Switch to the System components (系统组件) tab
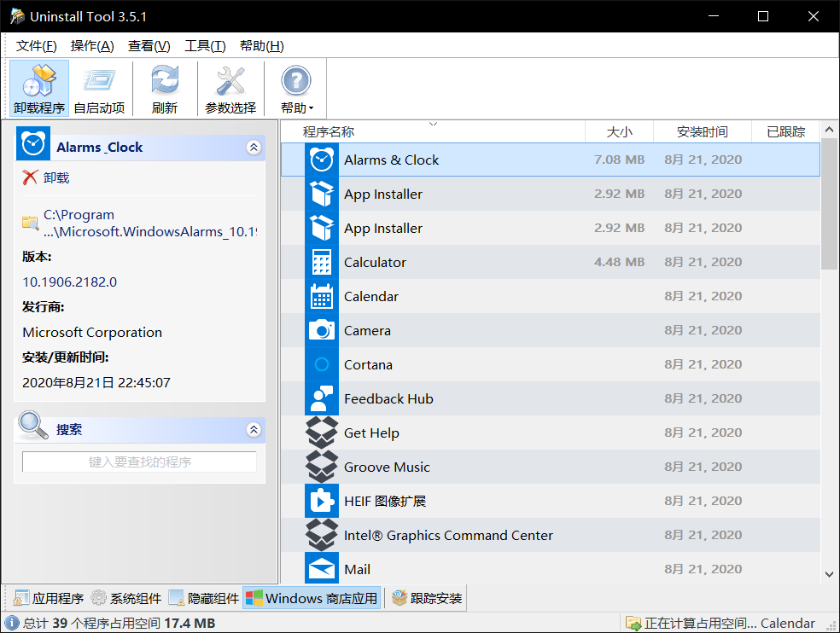 point(126,598)
